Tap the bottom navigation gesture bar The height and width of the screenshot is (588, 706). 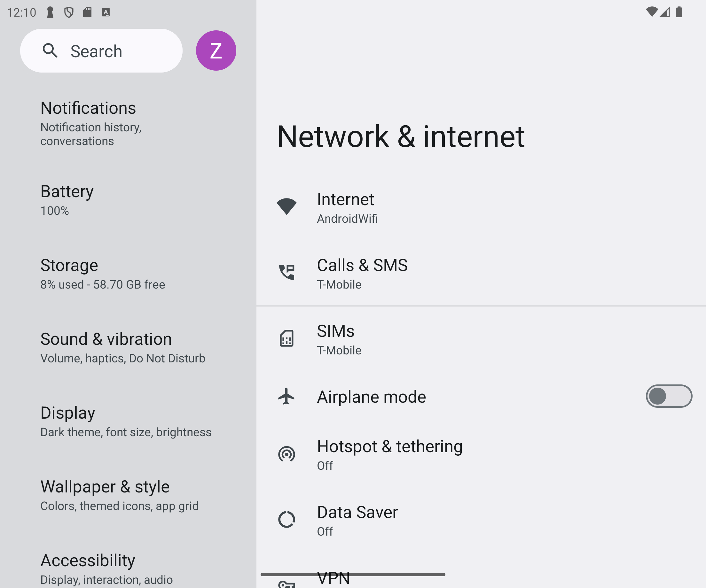tap(353, 575)
